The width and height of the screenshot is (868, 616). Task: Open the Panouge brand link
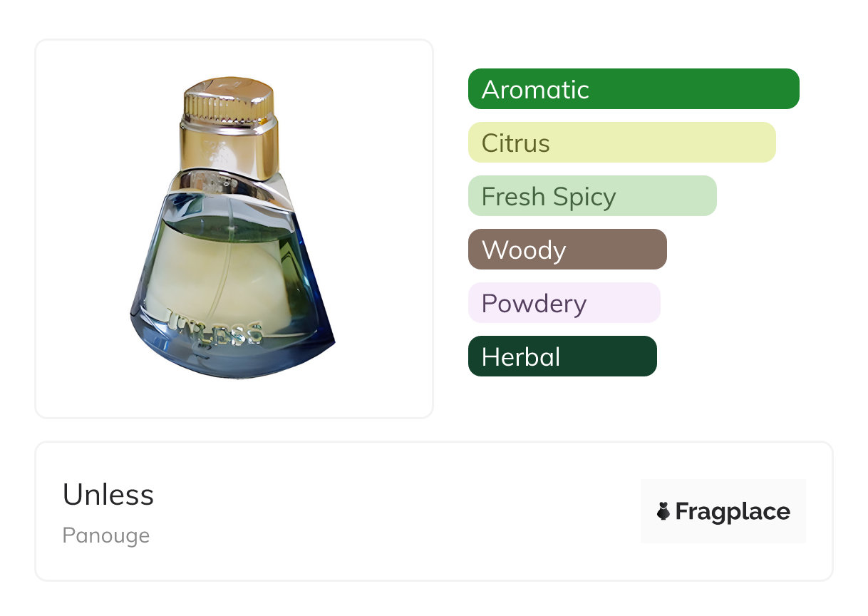tap(106, 535)
